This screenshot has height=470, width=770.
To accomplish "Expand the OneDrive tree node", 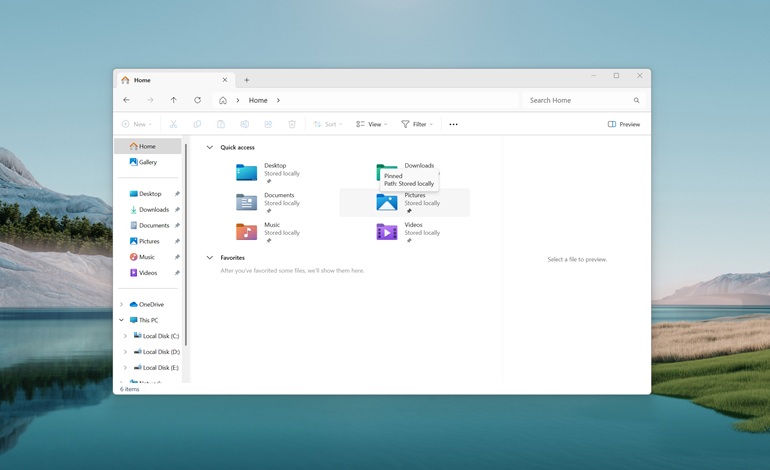I will tap(122, 304).
